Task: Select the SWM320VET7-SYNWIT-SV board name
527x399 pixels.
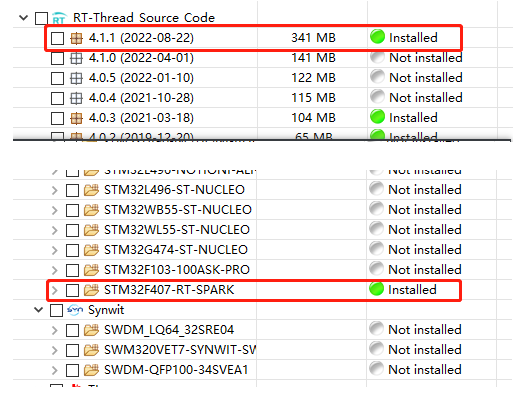Action: click(180, 350)
